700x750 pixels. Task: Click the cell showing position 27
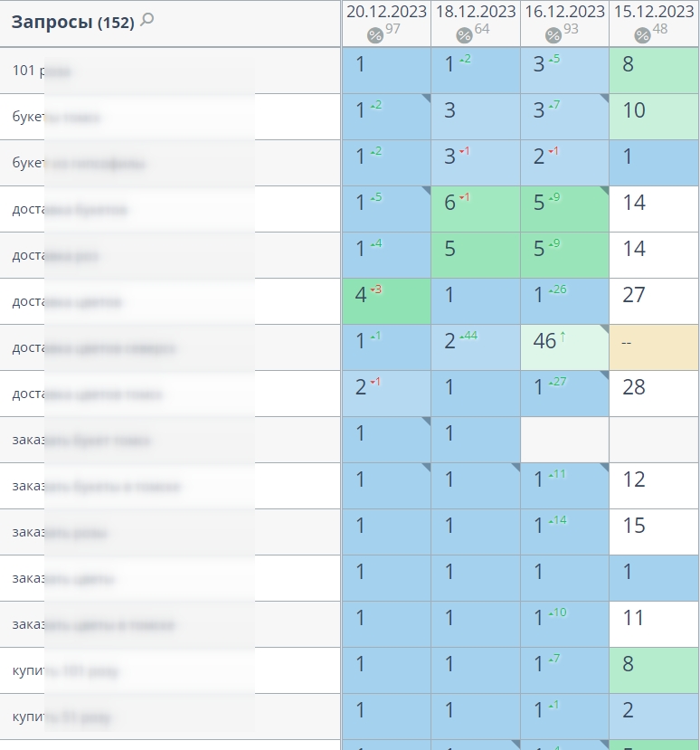pos(654,301)
